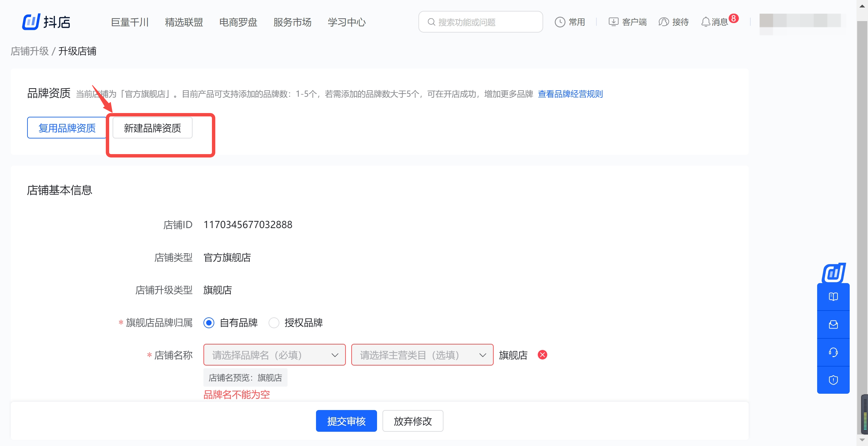Open the 接待 chat icon
Image resolution: width=868 pixels, height=446 pixels.
(664, 22)
